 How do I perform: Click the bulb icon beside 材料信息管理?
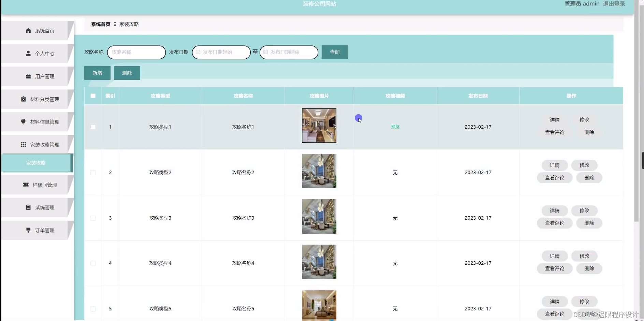(23, 121)
